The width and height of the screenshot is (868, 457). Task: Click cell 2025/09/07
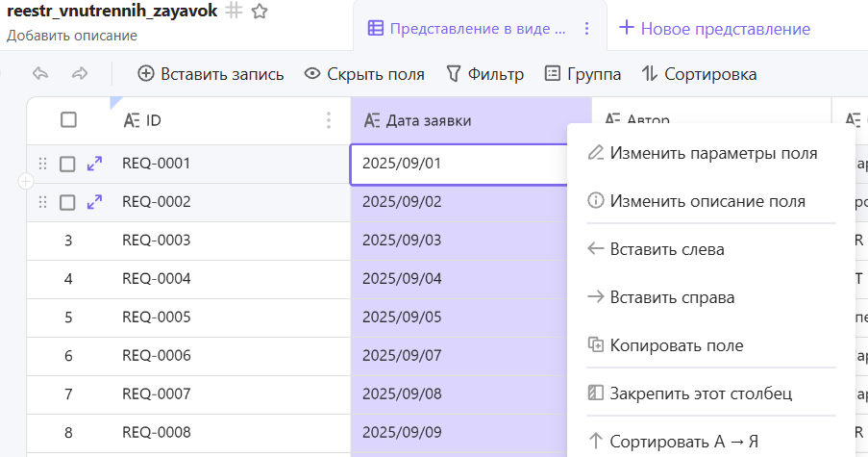[x=459, y=356]
